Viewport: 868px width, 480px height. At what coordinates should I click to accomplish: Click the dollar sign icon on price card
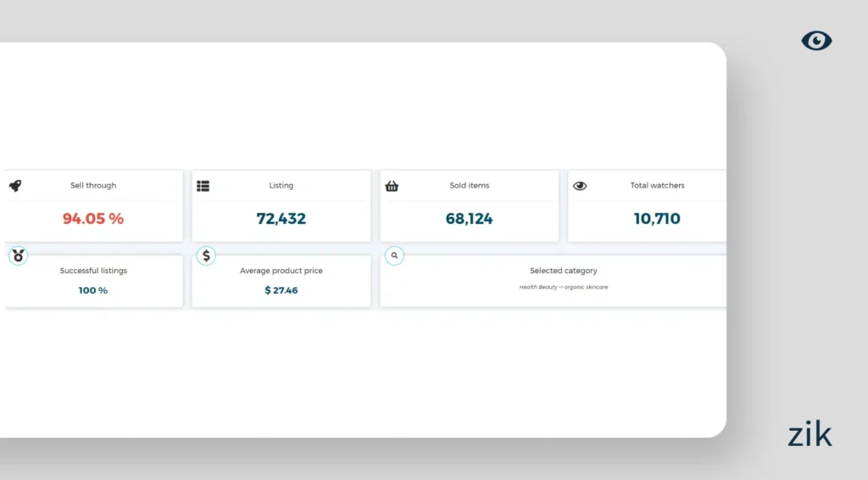pyautogui.click(x=207, y=255)
